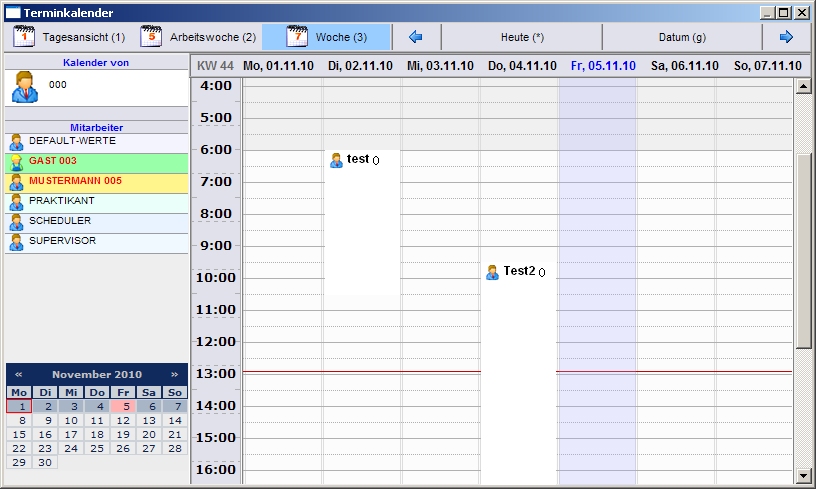Click the user icon of GAST 003
Image resolution: width=816 pixels, height=489 pixels.
coord(16,162)
